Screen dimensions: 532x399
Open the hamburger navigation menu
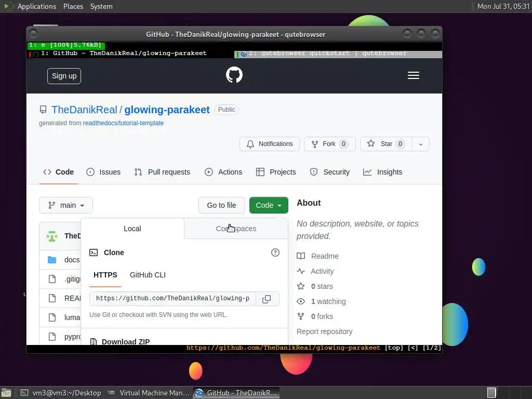click(413, 75)
